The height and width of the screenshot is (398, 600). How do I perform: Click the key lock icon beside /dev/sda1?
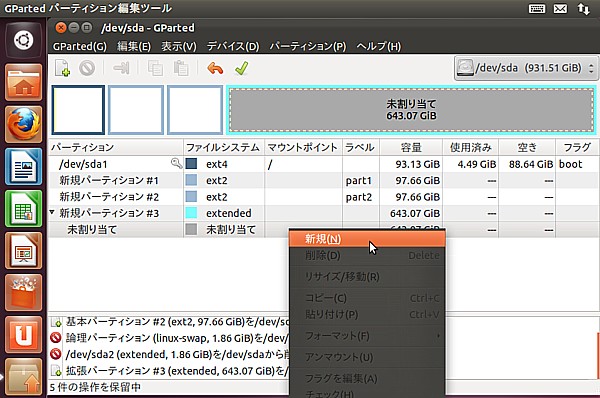[x=176, y=163]
